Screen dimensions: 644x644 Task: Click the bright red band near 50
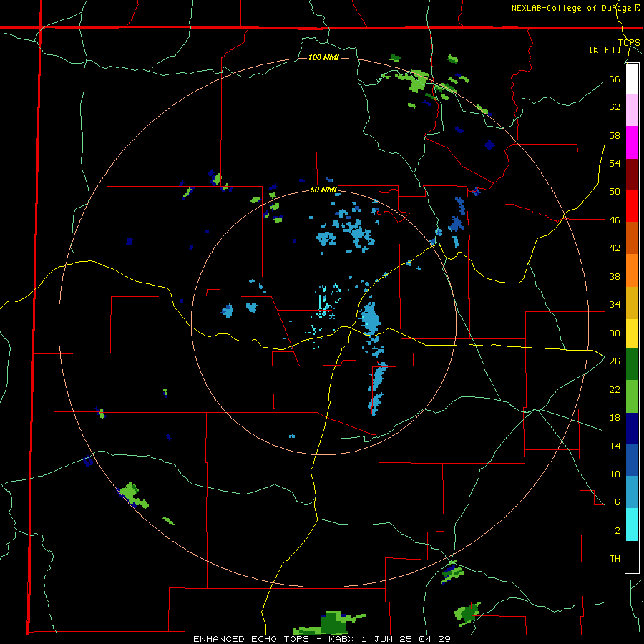[632, 206]
